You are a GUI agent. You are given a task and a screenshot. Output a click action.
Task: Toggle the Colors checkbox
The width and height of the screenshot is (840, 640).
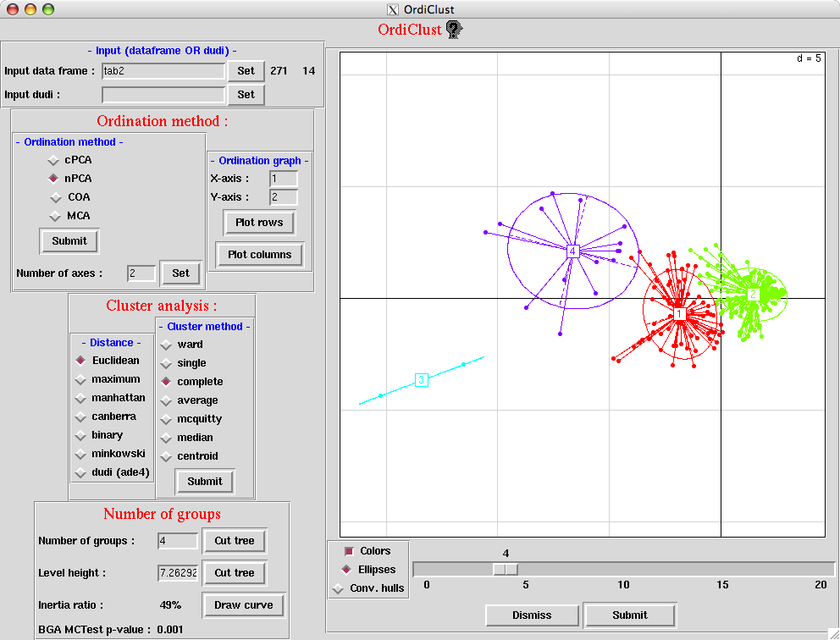[x=348, y=551]
